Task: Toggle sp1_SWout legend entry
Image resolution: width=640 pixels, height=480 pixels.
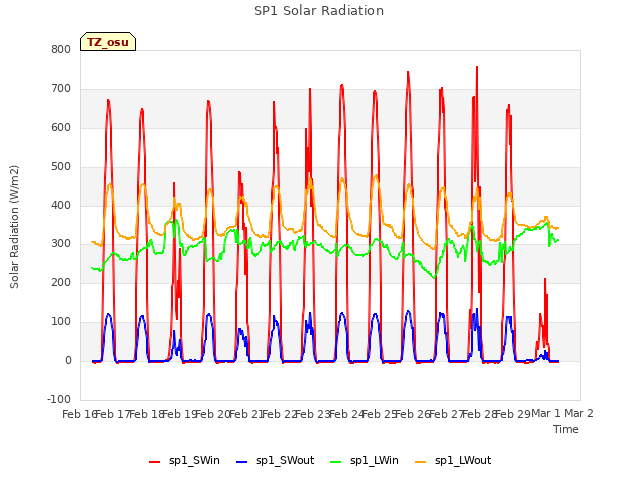Action: pyautogui.click(x=275, y=460)
